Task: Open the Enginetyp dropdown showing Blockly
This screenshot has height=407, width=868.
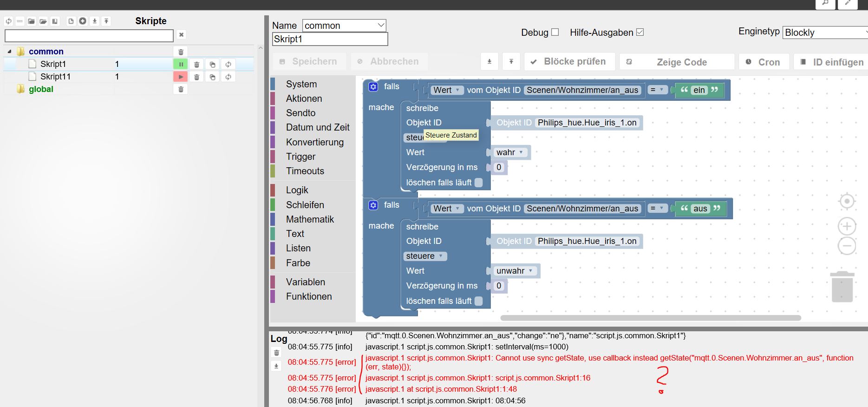Action: (825, 33)
